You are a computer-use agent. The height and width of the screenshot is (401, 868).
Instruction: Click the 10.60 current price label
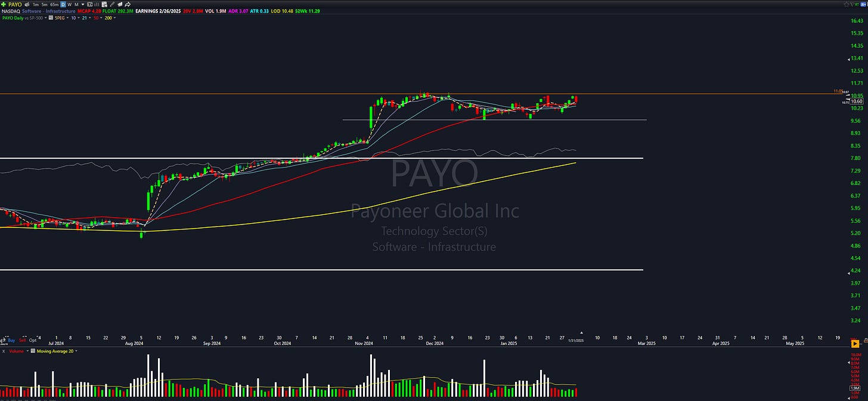pyautogui.click(x=857, y=101)
